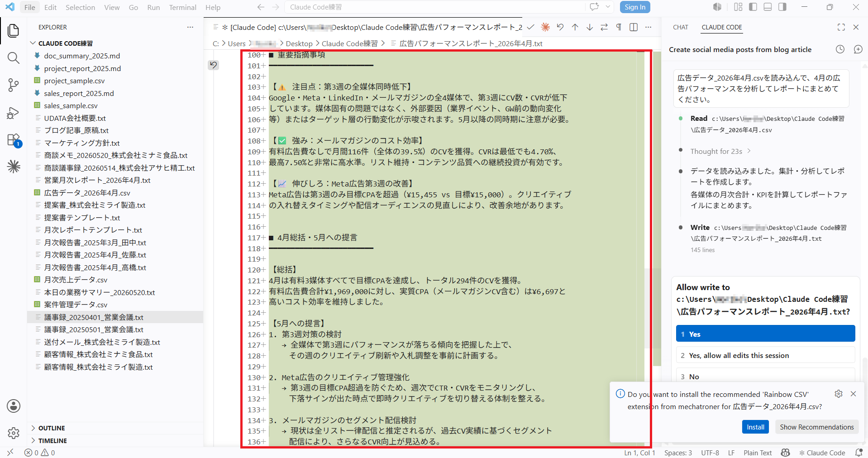Open Explorer views and more actions ellipsis
This screenshot has width=868, height=458.
click(x=190, y=27)
